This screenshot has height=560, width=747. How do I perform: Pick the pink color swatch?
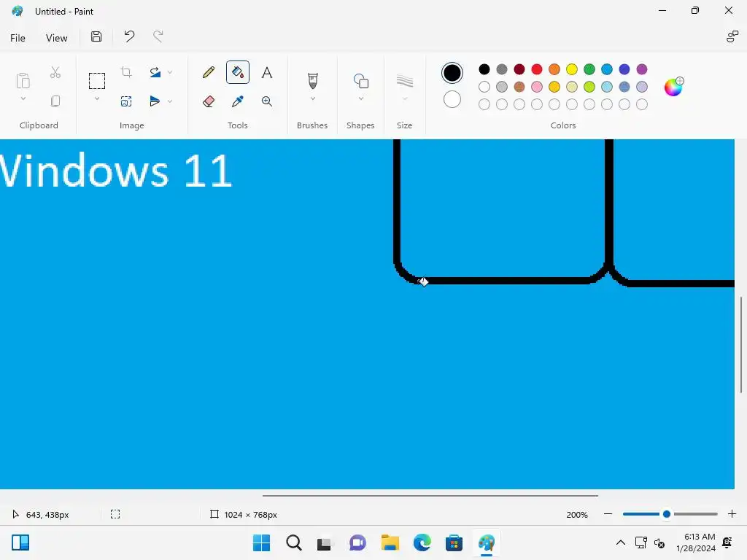pos(536,87)
